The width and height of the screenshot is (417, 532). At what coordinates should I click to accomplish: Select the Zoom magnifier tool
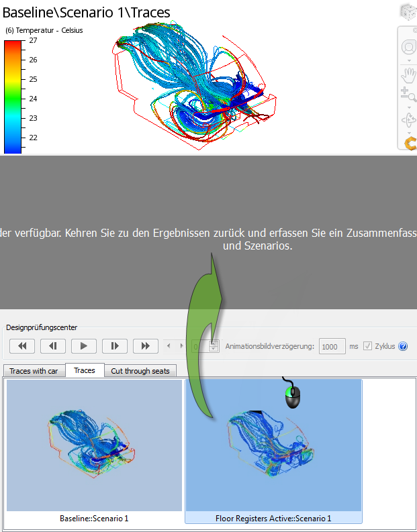(408, 95)
